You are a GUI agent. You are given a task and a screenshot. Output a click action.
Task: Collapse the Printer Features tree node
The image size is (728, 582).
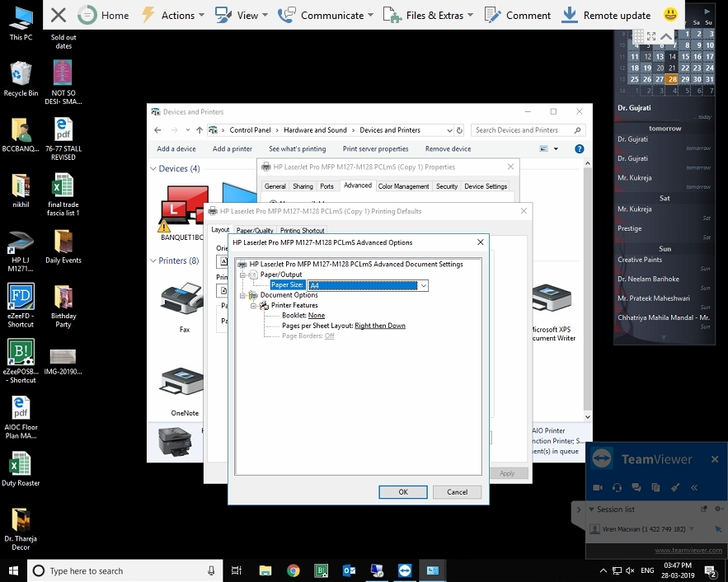(x=253, y=305)
